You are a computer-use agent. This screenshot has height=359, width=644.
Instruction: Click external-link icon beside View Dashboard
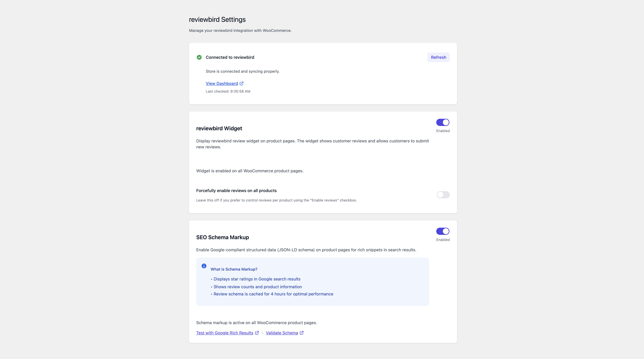click(x=242, y=83)
